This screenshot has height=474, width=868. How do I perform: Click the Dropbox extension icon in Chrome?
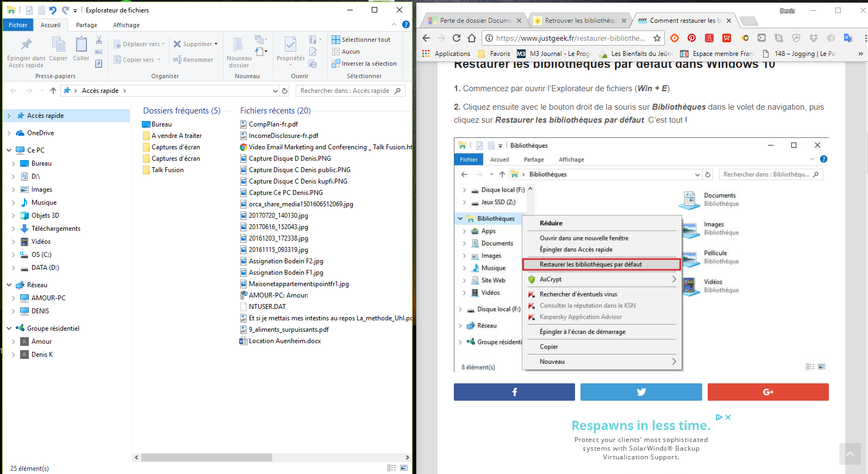coord(814,38)
